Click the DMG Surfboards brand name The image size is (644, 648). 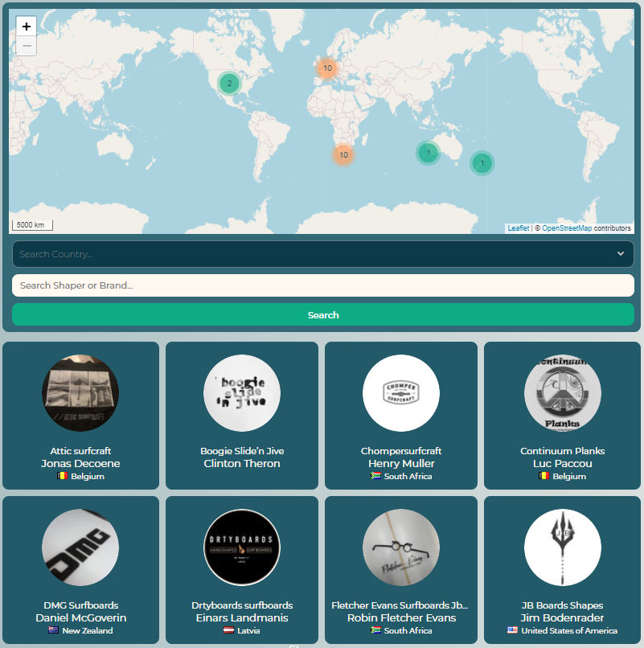pos(80,605)
